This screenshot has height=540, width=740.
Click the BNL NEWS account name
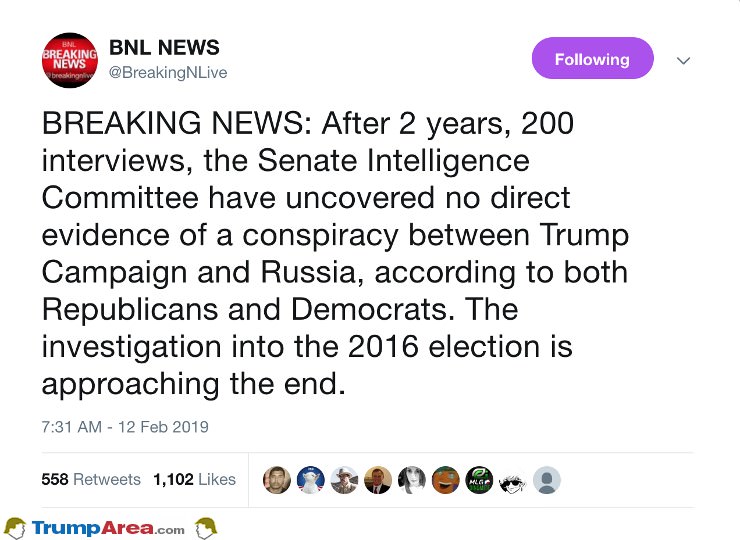point(164,47)
